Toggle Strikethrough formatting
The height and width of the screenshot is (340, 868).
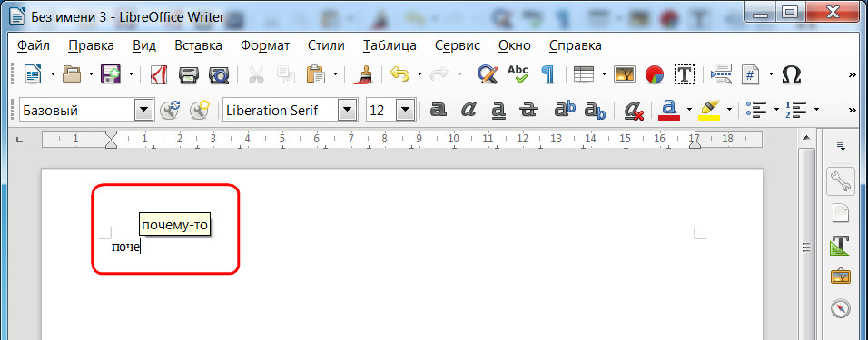(528, 110)
